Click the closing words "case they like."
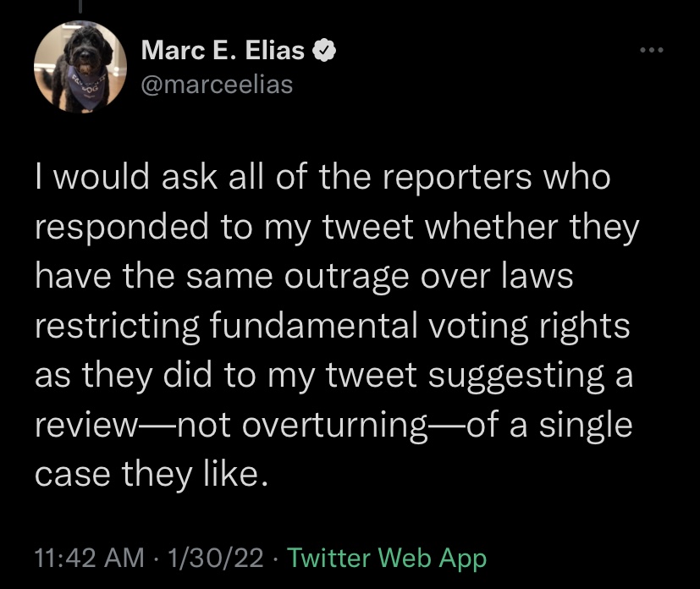 tap(152, 474)
